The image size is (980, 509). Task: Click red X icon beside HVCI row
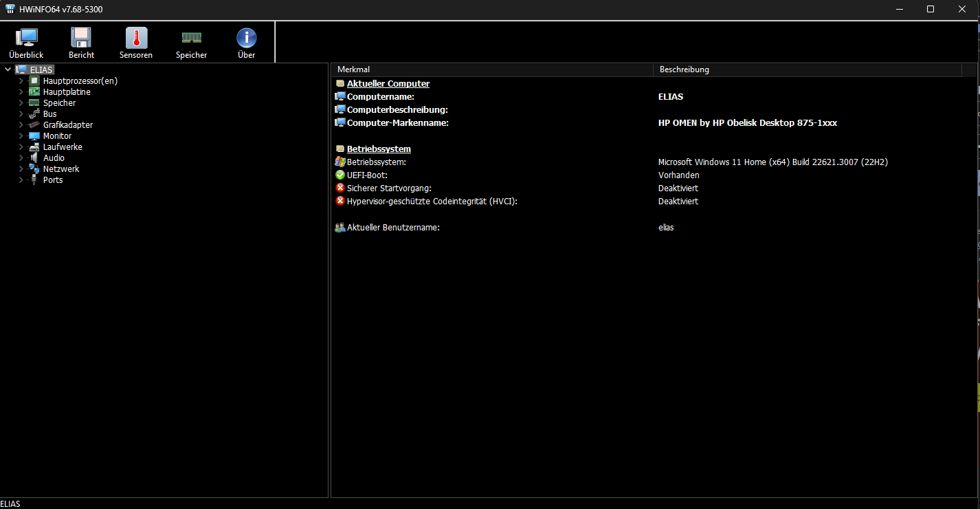coord(339,201)
